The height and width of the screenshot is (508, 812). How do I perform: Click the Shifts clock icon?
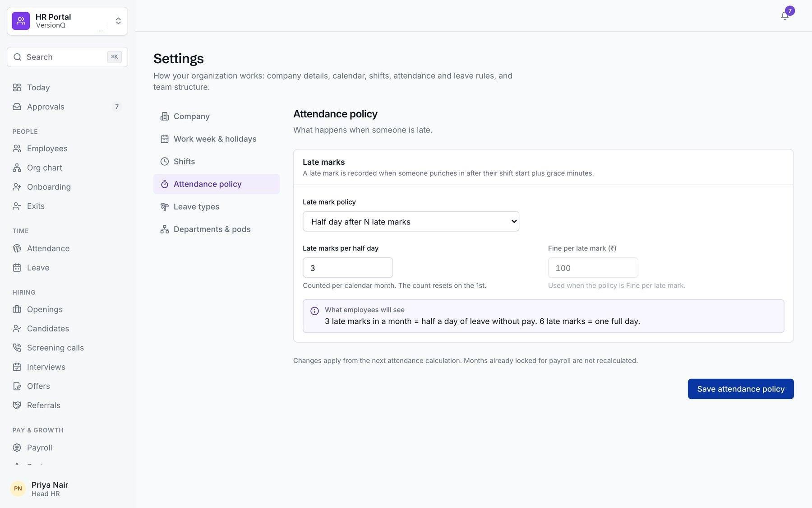pyautogui.click(x=165, y=162)
